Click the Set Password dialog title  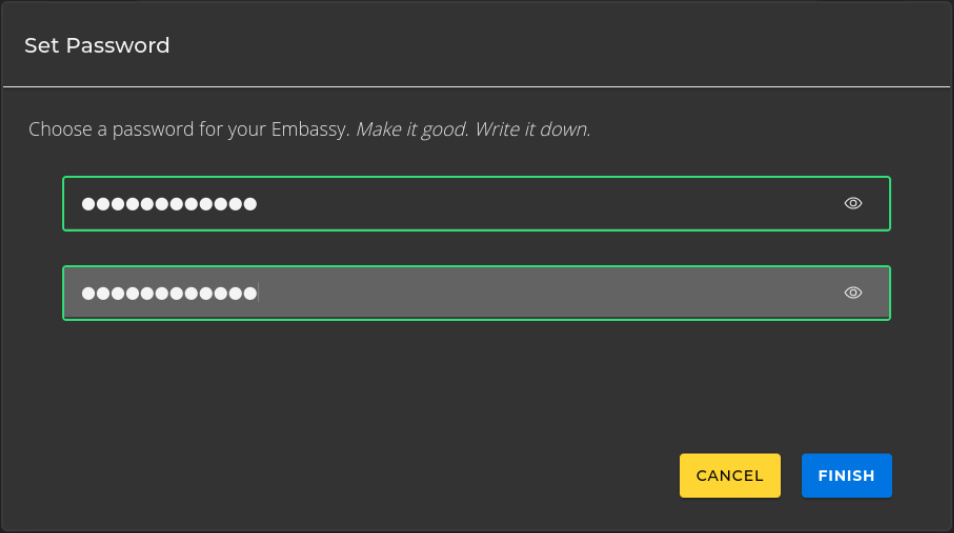click(x=97, y=46)
